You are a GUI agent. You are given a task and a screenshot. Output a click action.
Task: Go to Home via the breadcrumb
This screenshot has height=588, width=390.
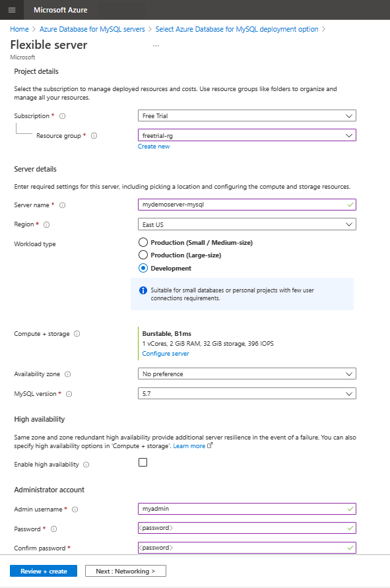pos(18,29)
